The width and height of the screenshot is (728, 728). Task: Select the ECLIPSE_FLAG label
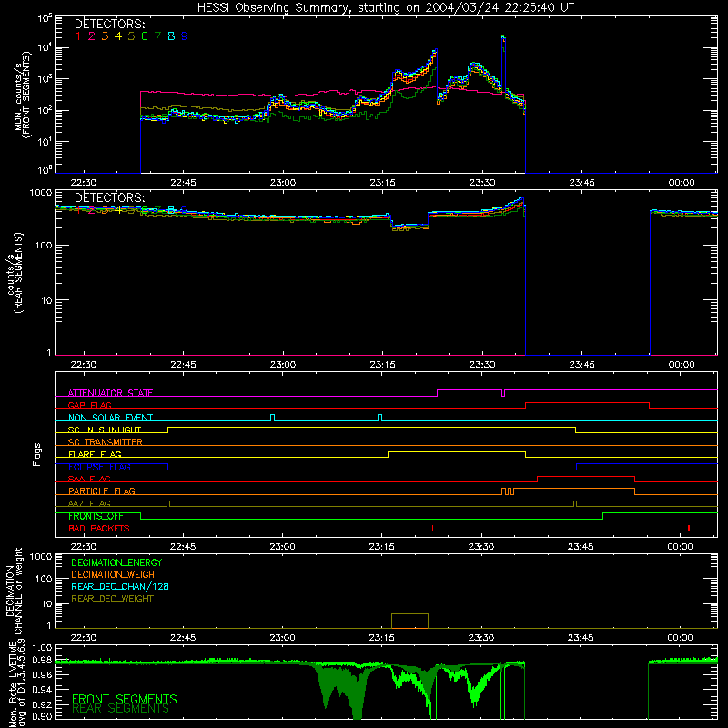pos(99,467)
